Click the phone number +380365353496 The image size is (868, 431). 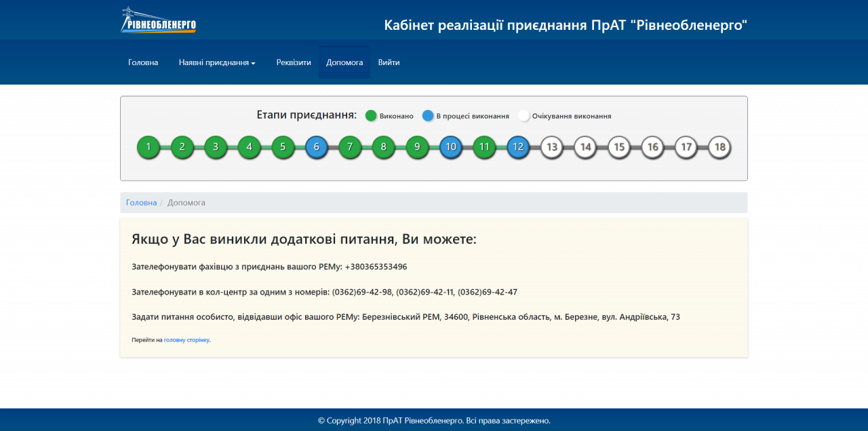click(x=376, y=267)
